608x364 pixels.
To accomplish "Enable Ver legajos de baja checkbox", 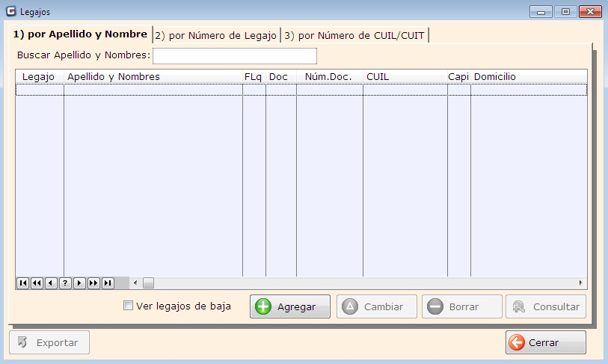I will [x=128, y=306].
